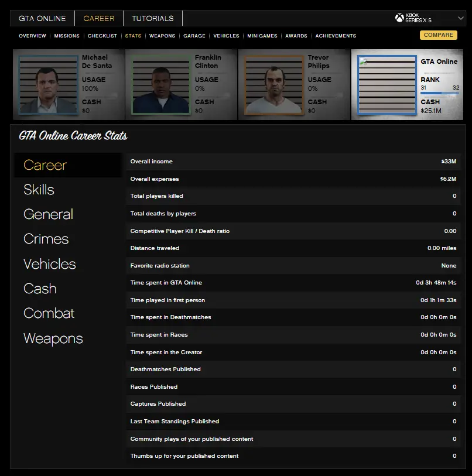Switch to the Tutorials tab

point(152,18)
